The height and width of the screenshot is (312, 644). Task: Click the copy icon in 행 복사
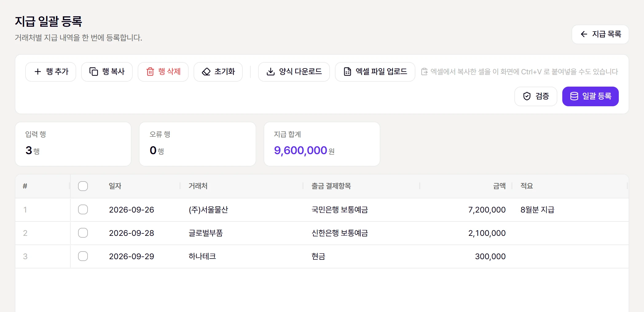(x=93, y=72)
